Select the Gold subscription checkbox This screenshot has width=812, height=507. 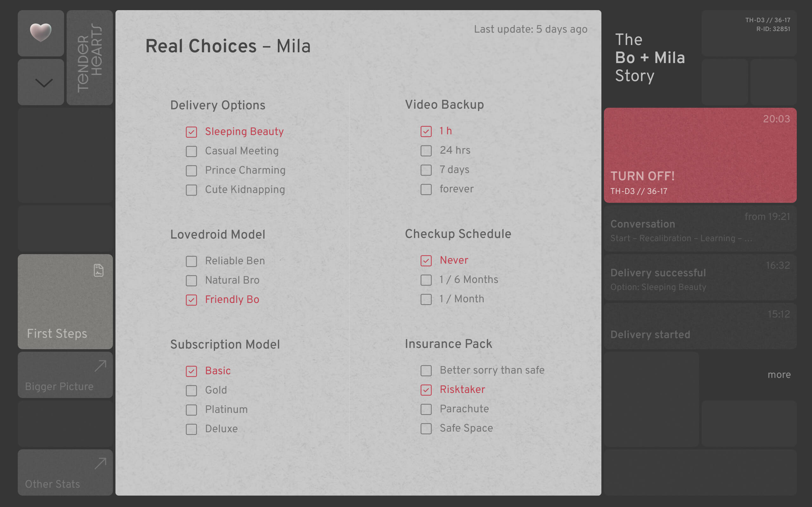click(x=191, y=390)
